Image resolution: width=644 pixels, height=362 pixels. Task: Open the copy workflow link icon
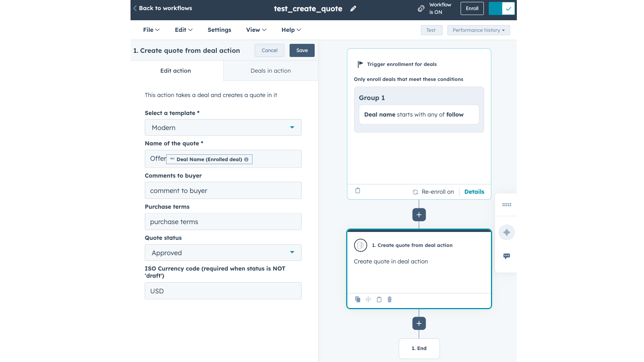[x=420, y=8]
